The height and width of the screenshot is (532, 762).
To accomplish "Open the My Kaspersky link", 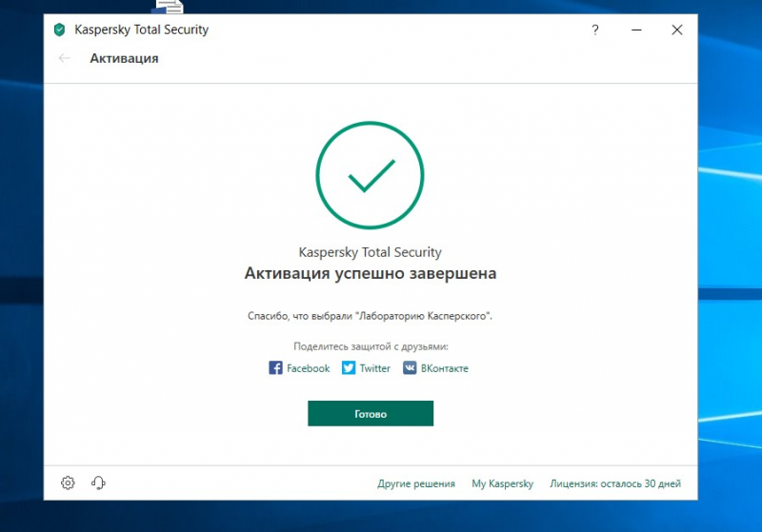I will coord(503,483).
